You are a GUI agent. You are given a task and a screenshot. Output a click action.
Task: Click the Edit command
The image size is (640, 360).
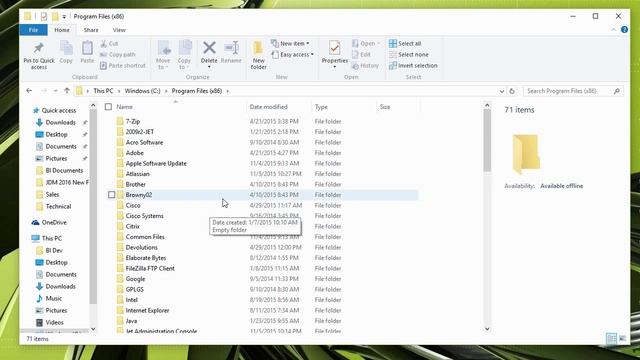pos(361,54)
